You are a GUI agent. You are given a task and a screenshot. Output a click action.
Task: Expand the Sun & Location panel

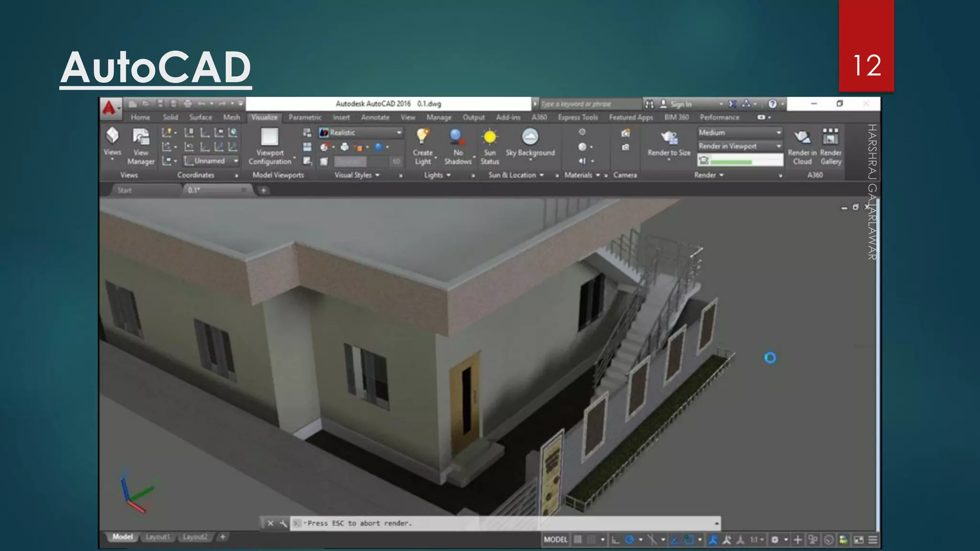point(516,175)
